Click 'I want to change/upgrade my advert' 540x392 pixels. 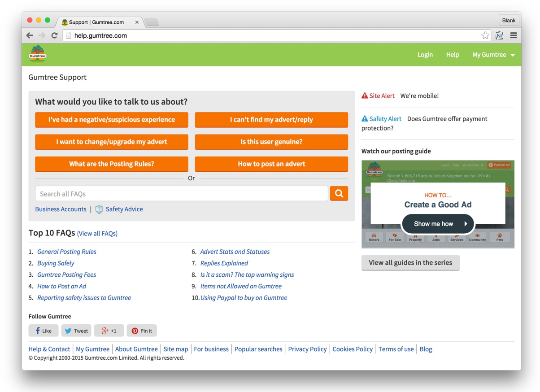click(112, 142)
